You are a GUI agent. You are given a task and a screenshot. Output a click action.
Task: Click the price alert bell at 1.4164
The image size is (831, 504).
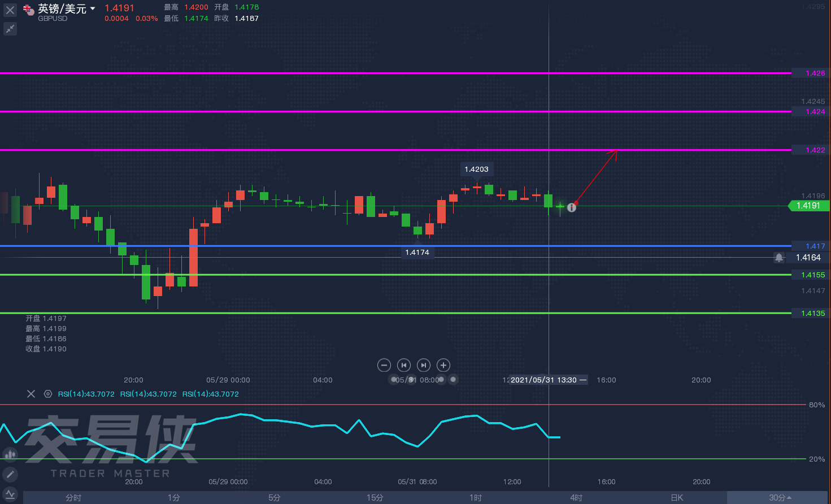coord(779,258)
